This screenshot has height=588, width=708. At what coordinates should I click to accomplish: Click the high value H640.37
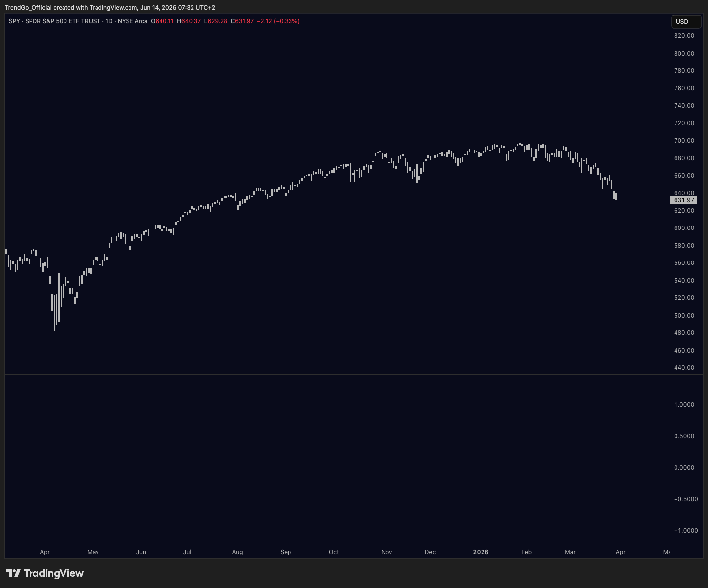click(189, 21)
